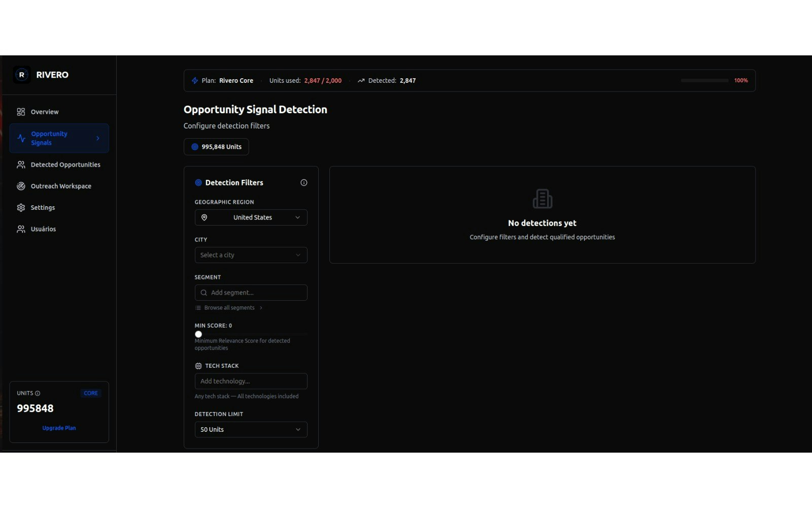
Task: Open the Usuários section
Action: tap(44, 229)
